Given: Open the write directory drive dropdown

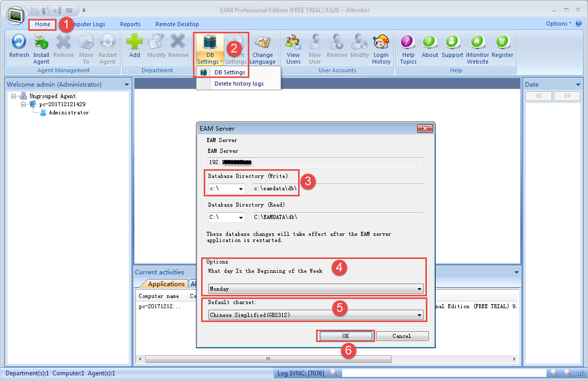Looking at the screenshot, I should pyautogui.click(x=241, y=189).
